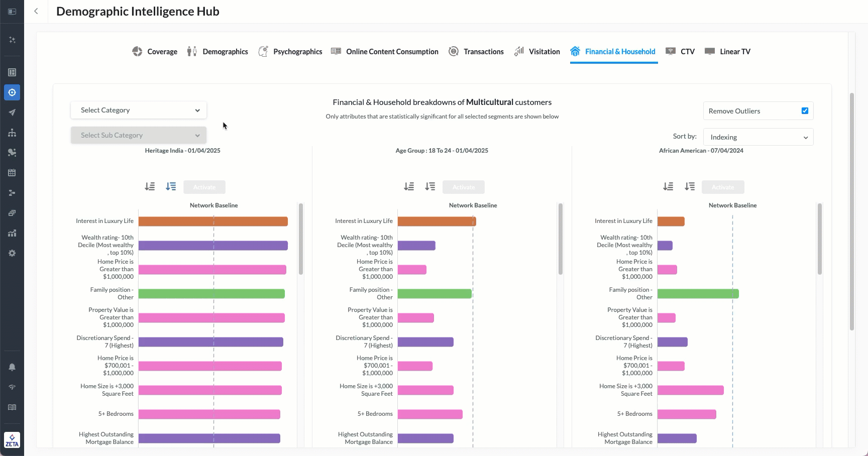The height and width of the screenshot is (456, 868).
Task: Click the growth chart icon in sidebar
Action: click(x=12, y=233)
